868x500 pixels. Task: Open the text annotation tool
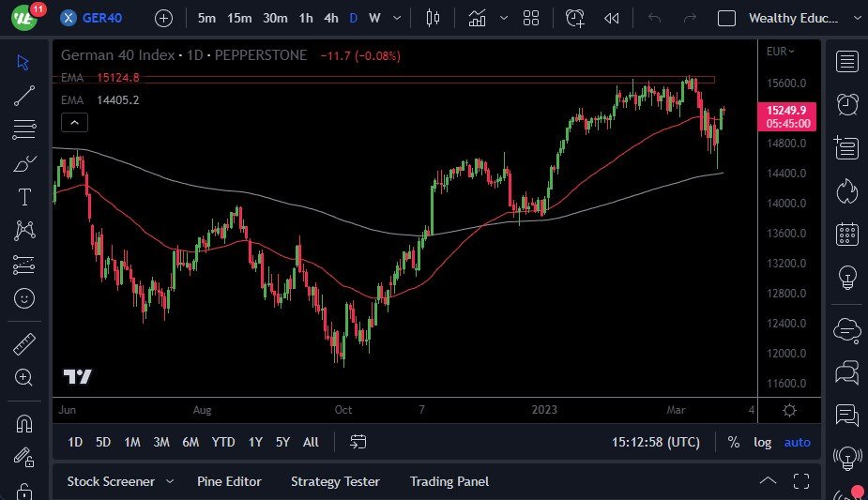[24, 197]
